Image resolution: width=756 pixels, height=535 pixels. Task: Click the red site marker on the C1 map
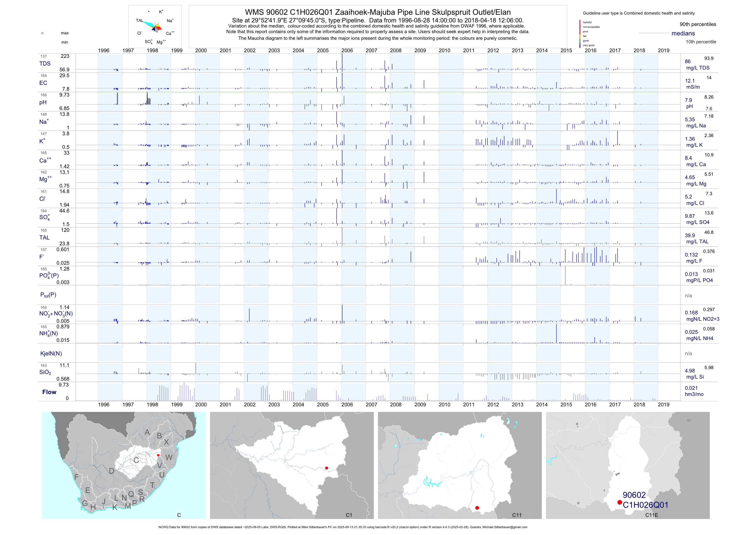tap(326, 468)
